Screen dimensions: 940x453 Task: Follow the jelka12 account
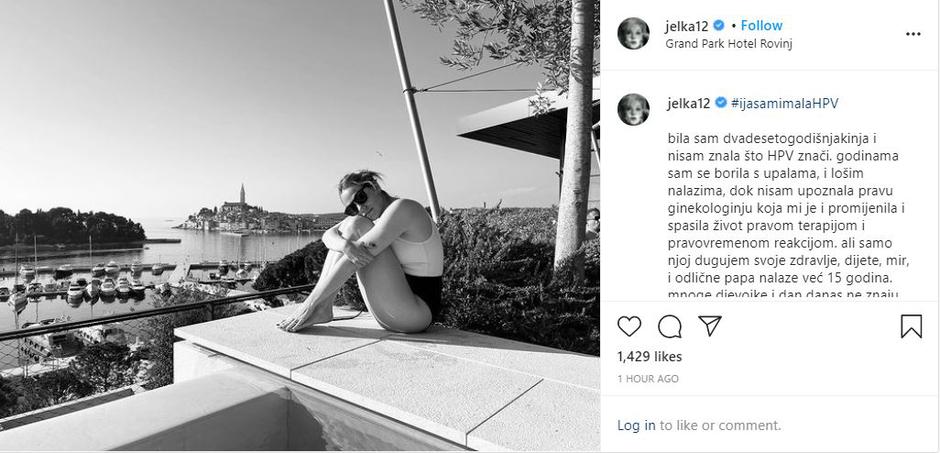pyautogui.click(x=761, y=25)
